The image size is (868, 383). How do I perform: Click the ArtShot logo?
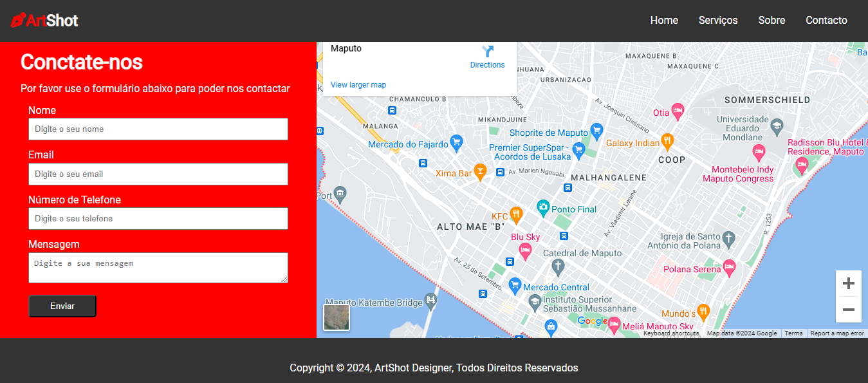44,21
